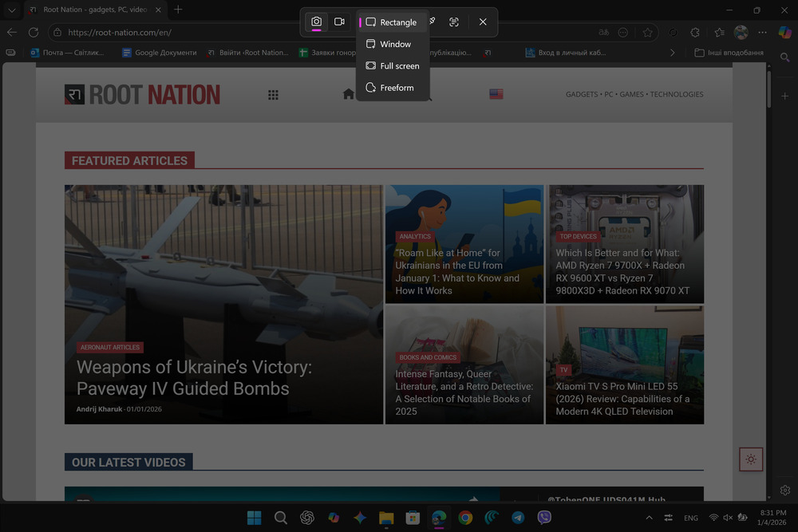The width and height of the screenshot is (798, 532).
Task: Choose the Freeform snip mode
Action: tap(393, 88)
